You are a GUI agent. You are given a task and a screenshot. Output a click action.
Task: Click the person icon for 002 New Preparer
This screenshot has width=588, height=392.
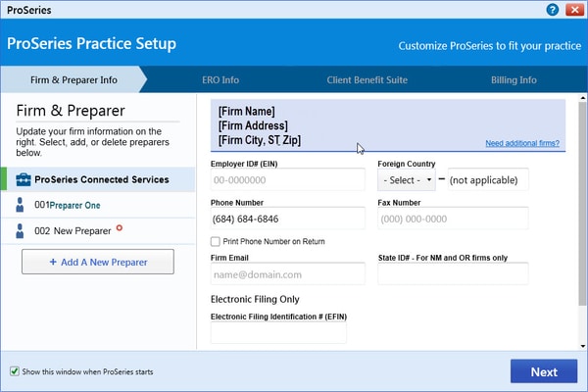click(x=20, y=230)
